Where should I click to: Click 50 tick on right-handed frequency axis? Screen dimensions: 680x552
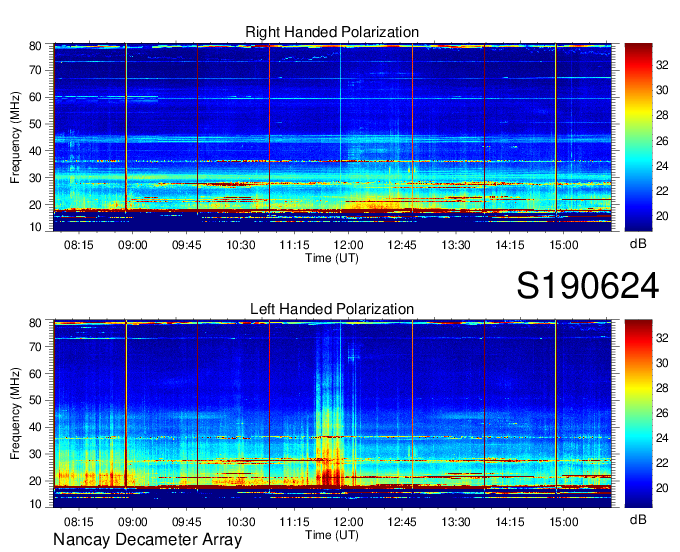[x=35, y=124]
